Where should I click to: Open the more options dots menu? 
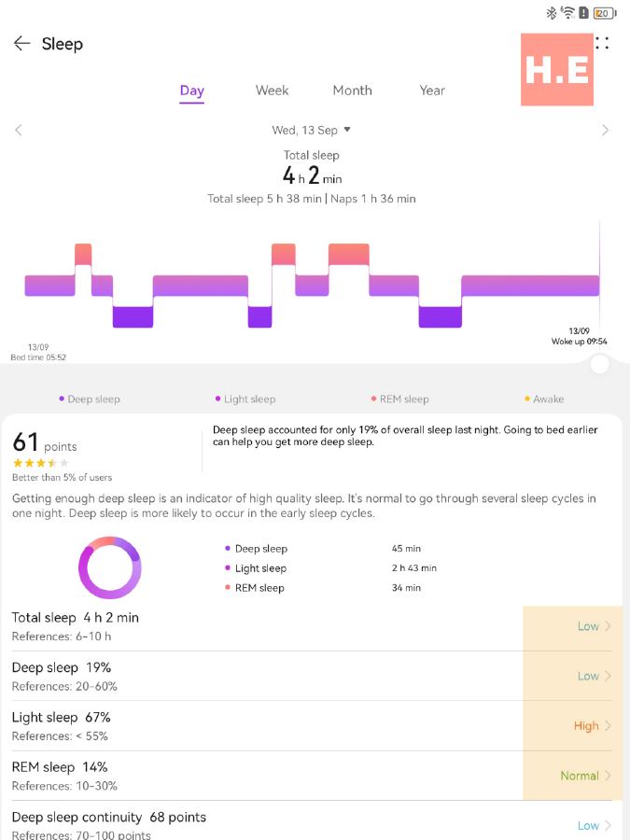pyautogui.click(x=602, y=43)
